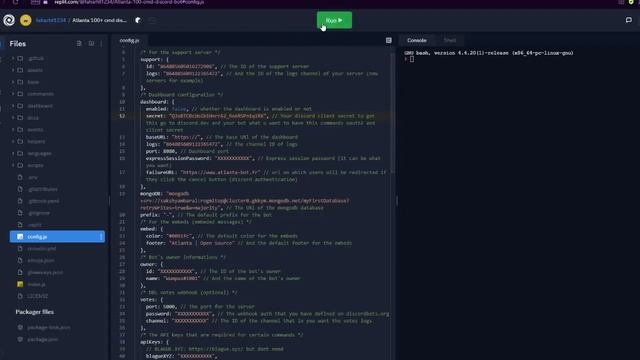Image resolution: width=640 pixels, height=360 pixels.
Task: Click the editor vertical scrollbar
Action: 393,114
